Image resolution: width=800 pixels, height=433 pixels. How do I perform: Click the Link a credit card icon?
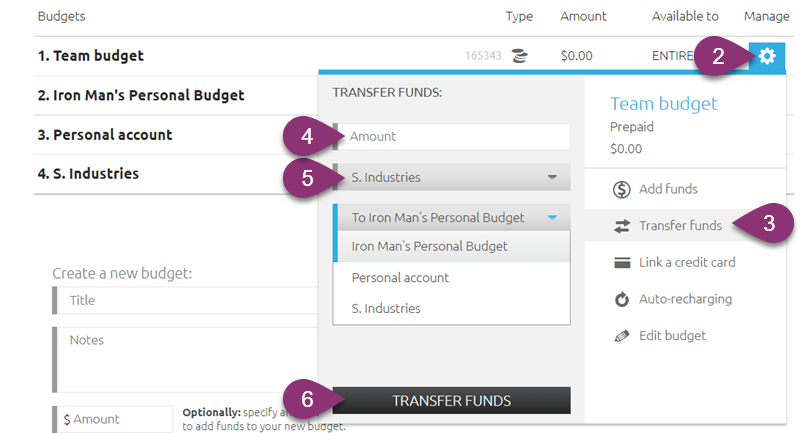click(x=622, y=263)
